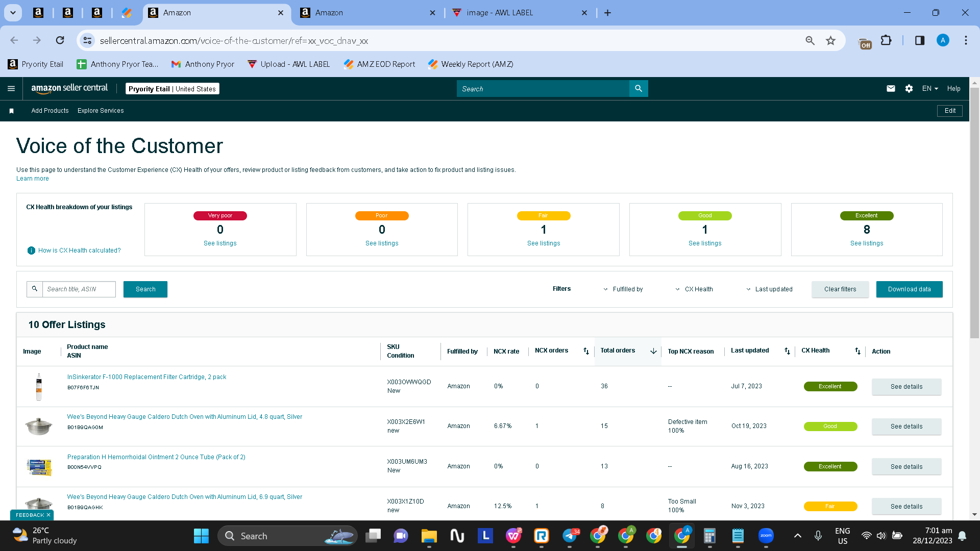Open the Seller Central hamburger menu
Image resolution: width=980 pixels, height=551 pixels.
pos(11,89)
